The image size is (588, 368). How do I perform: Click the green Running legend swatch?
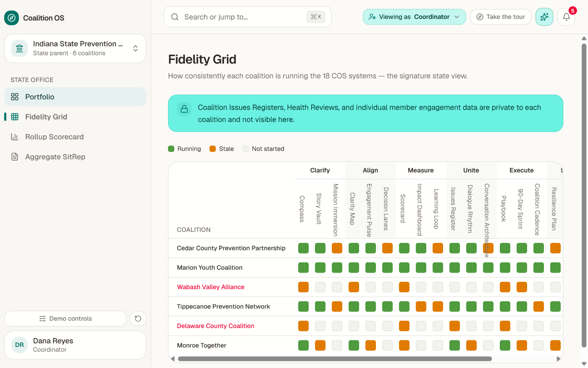[171, 149]
